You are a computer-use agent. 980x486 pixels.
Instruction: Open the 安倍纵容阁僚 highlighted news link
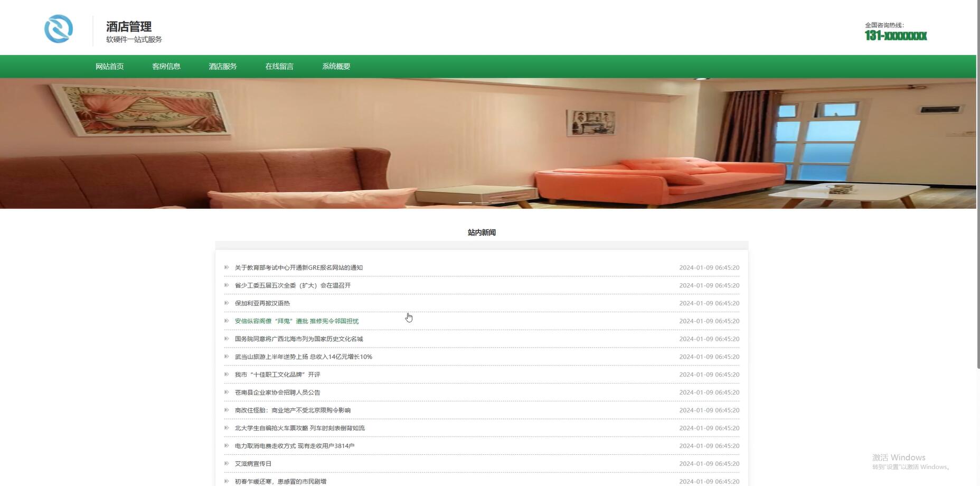296,321
